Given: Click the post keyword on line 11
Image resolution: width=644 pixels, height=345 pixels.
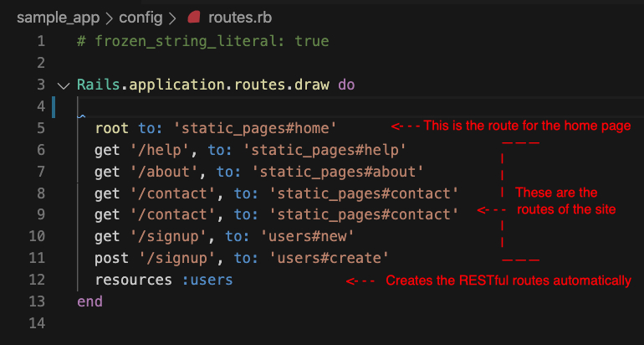Looking at the screenshot, I should [x=112, y=257].
